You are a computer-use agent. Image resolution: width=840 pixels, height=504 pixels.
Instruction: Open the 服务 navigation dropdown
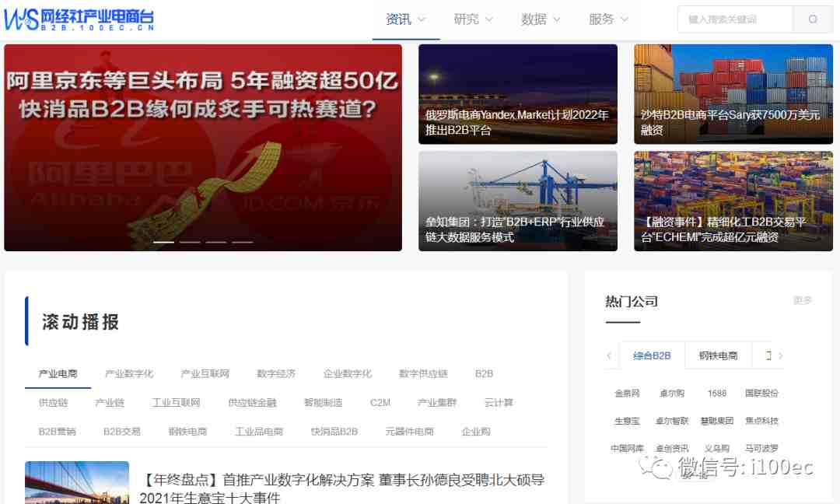(x=608, y=19)
